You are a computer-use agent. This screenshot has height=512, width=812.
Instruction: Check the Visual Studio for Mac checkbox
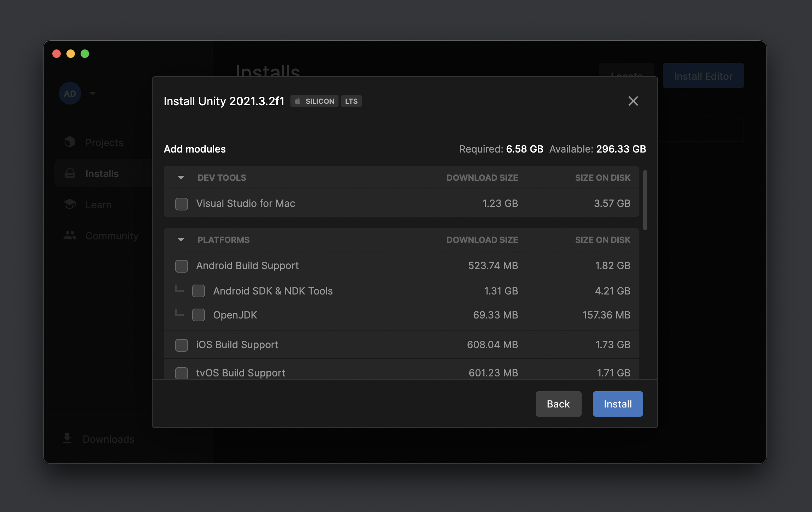click(182, 204)
